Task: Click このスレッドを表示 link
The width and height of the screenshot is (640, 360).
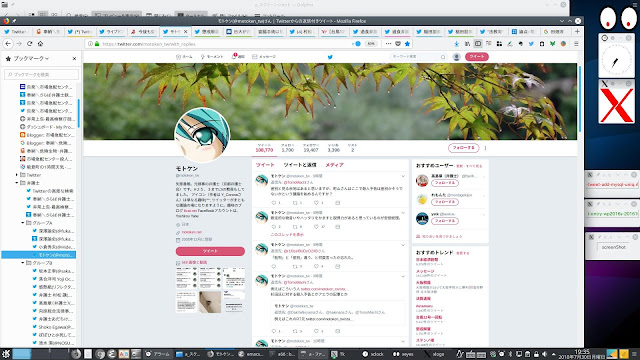Action: (x=287, y=235)
